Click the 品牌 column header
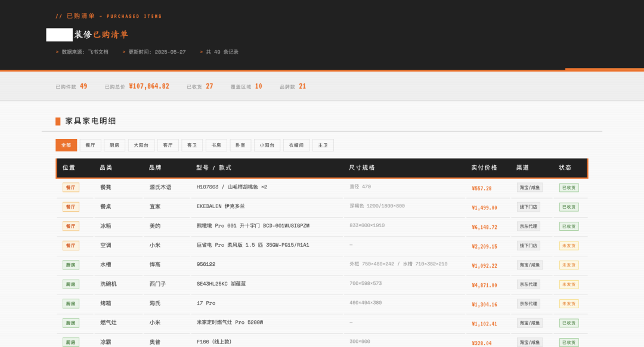Image resolution: width=644 pixels, height=347 pixels. coord(155,168)
